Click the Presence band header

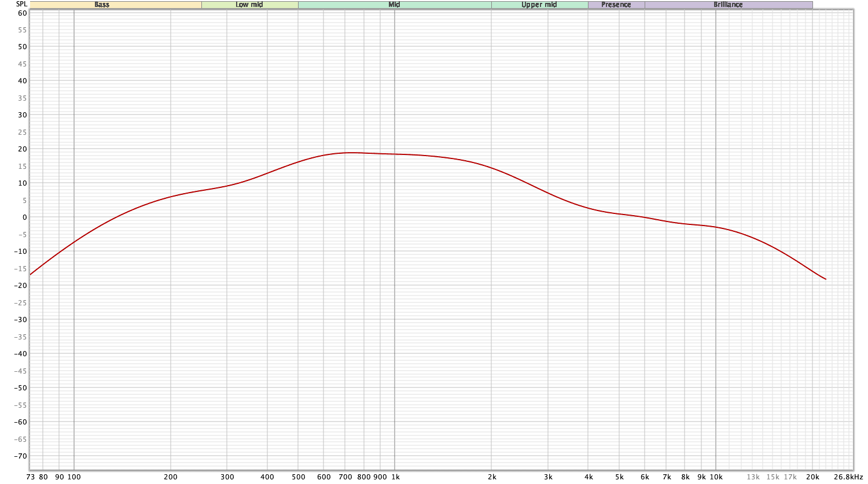(615, 5)
